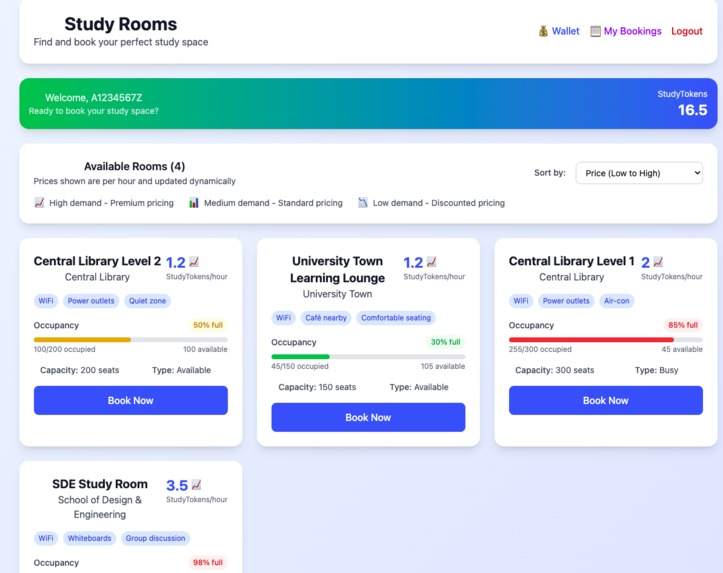Click '45/150 occupied' text
The image size is (723, 573).
tap(300, 366)
